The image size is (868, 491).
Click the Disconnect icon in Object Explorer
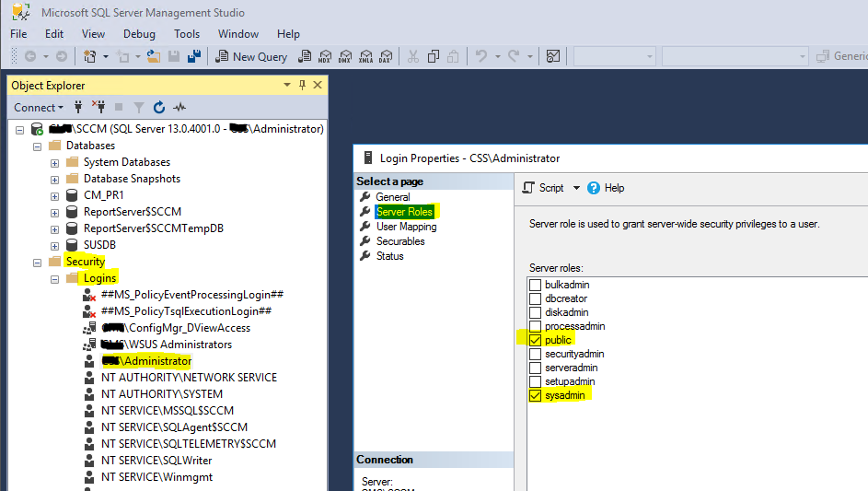pyautogui.click(x=98, y=107)
